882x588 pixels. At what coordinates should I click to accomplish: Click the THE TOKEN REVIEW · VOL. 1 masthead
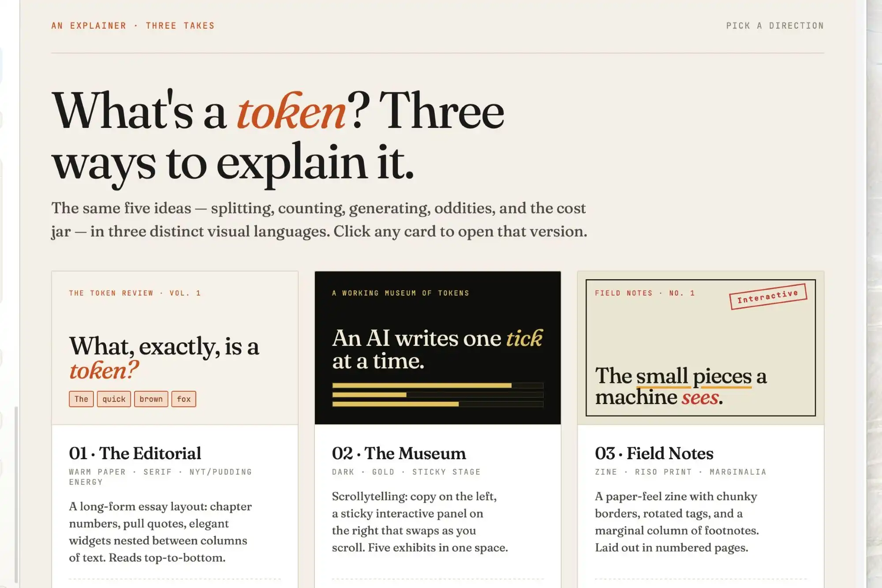pos(135,293)
